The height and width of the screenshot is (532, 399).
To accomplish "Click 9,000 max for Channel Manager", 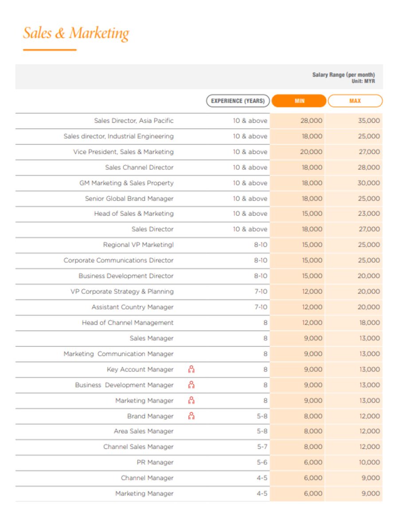I will (x=371, y=477).
